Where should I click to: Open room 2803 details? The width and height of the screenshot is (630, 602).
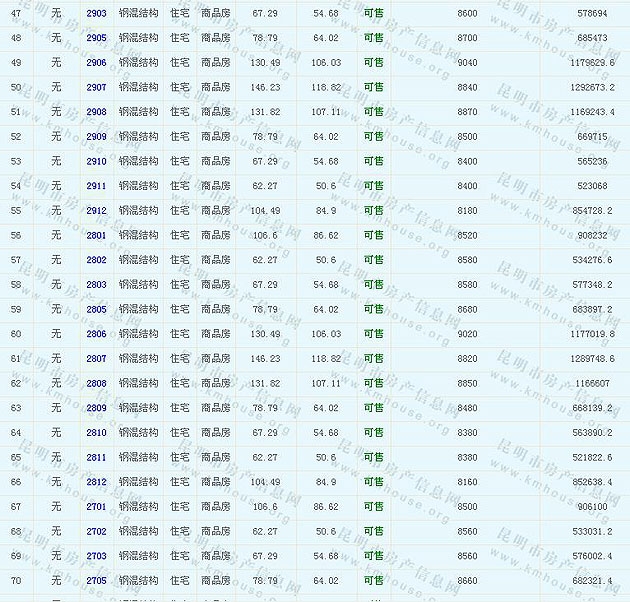(x=96, y=285)
